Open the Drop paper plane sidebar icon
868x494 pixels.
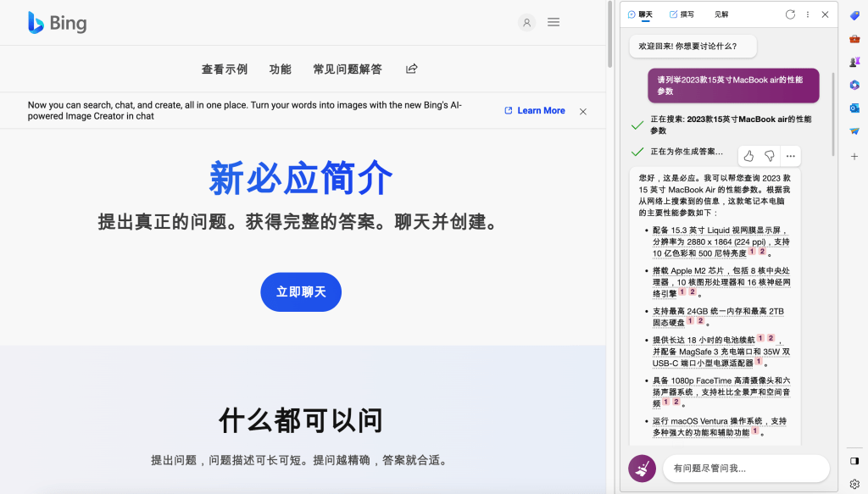(x=854, y=131)
